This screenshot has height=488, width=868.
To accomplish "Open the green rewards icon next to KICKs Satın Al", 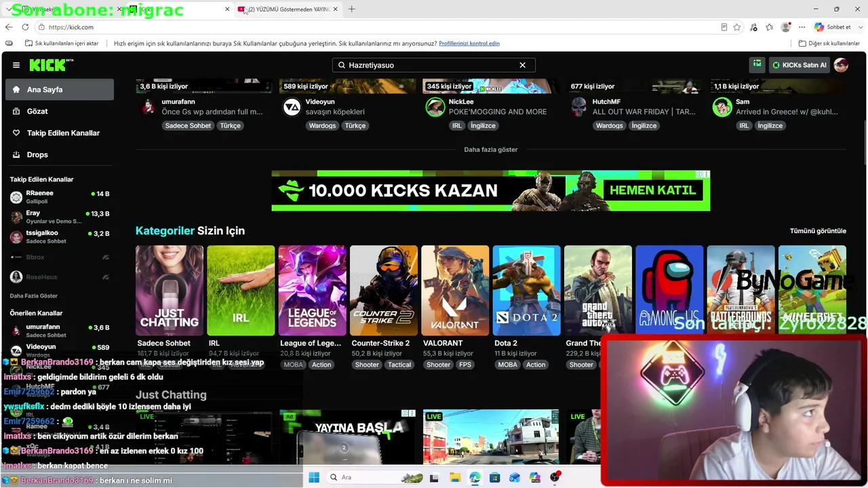I will tap(757, 65).
